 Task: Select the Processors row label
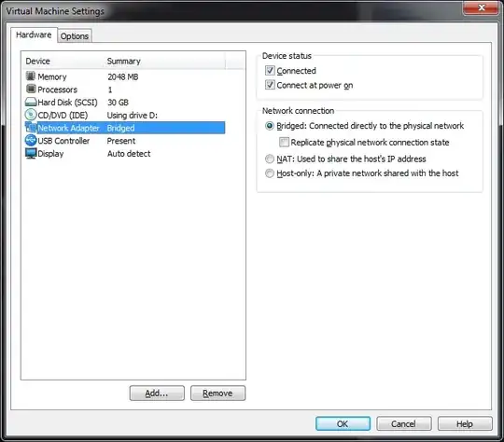tap(58, 90)
